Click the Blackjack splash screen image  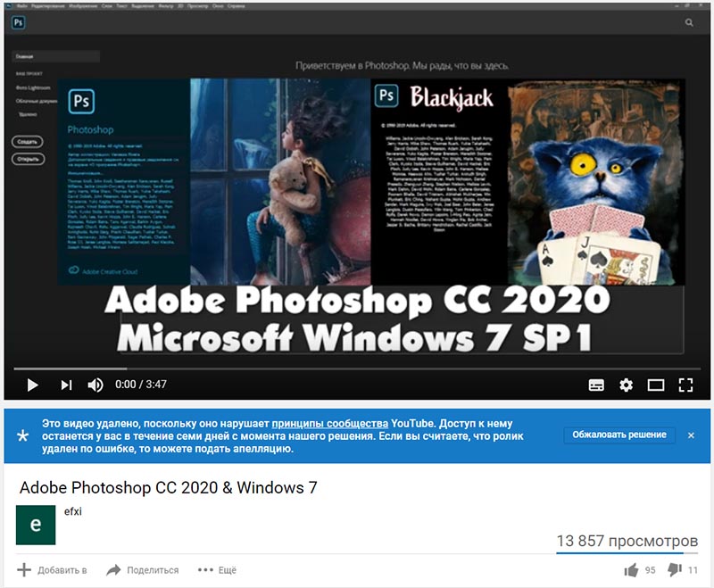click(527, 182)
